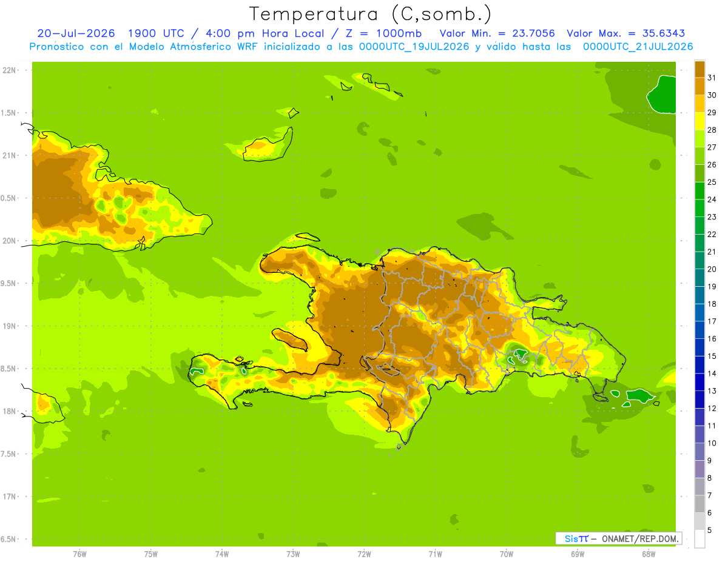
Task: Click the "68W" longitude label
Action: point(648,554)
